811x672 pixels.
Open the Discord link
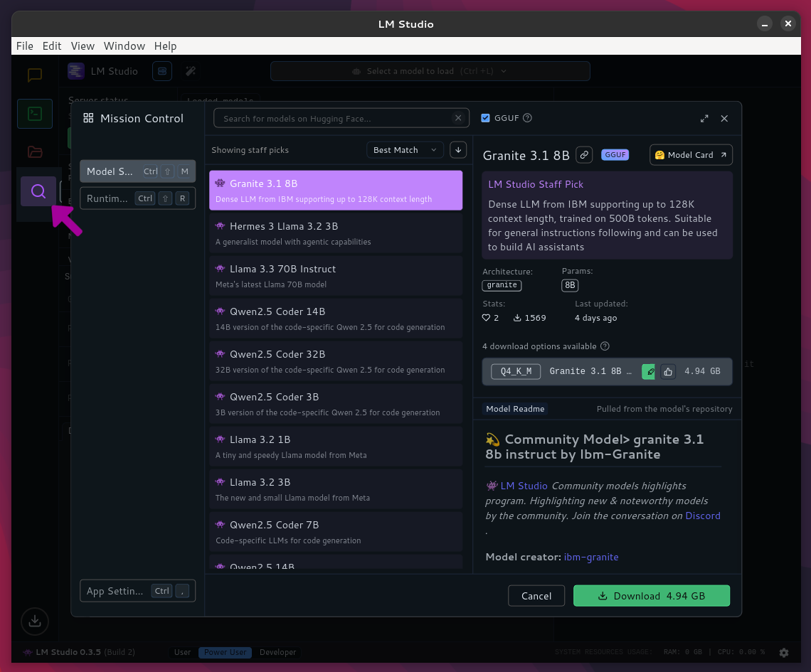(703, 516)
